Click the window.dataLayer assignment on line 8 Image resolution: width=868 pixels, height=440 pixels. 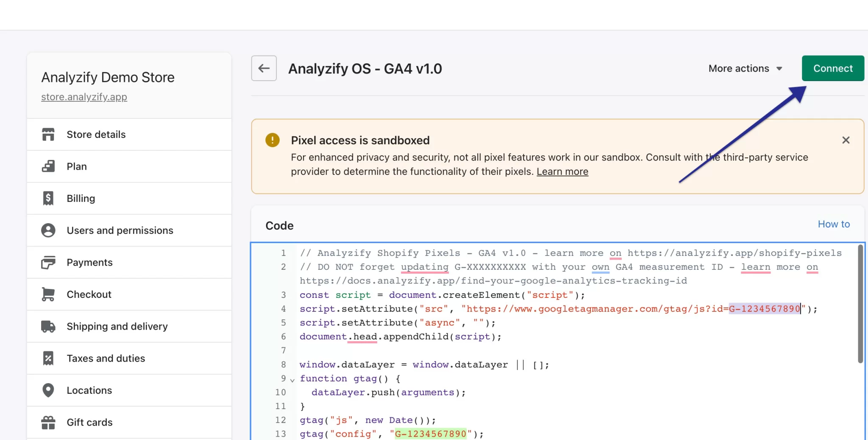[x=424, y=365]
